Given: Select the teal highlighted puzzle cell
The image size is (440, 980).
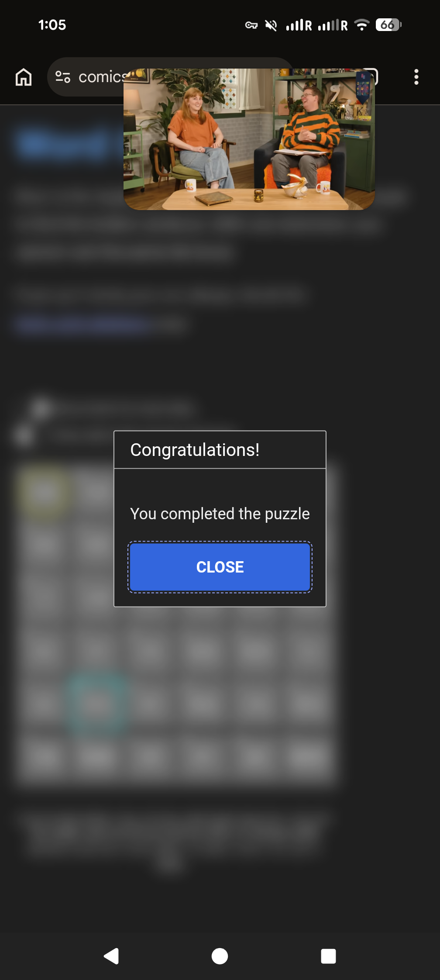Looking at the screenshot, I should (x=97, y=704).
